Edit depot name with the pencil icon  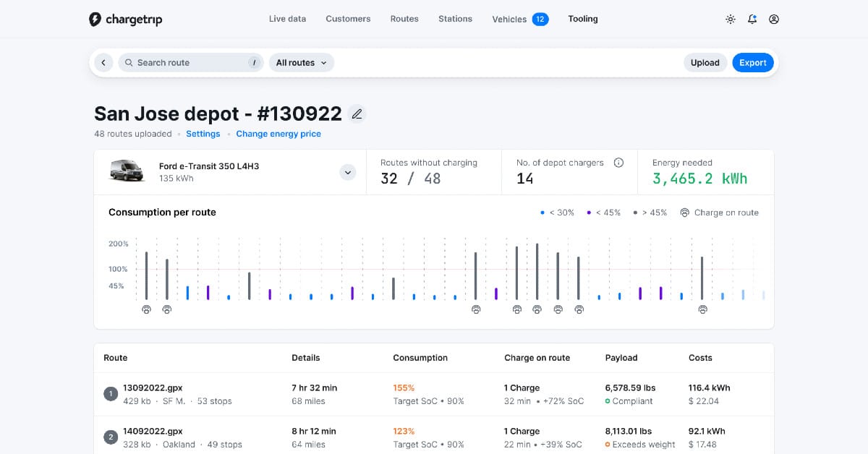pyautogui.click(x=357, y=114)
